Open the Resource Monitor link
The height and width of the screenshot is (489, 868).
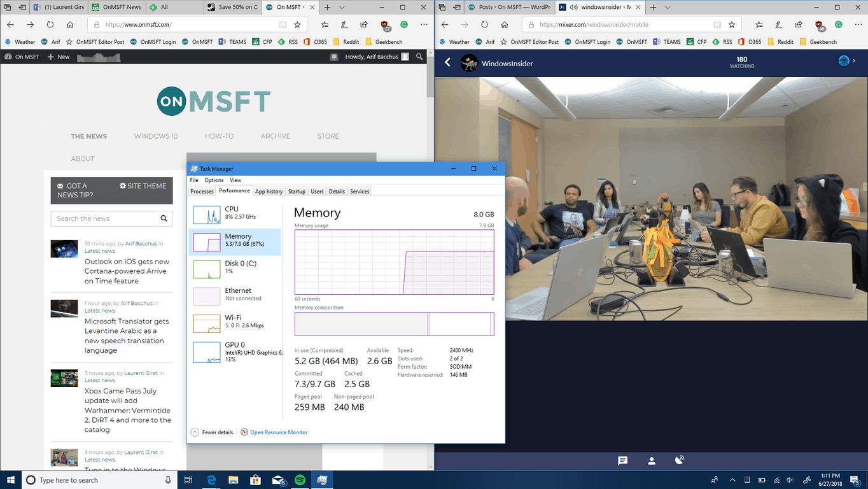(278, 432)
